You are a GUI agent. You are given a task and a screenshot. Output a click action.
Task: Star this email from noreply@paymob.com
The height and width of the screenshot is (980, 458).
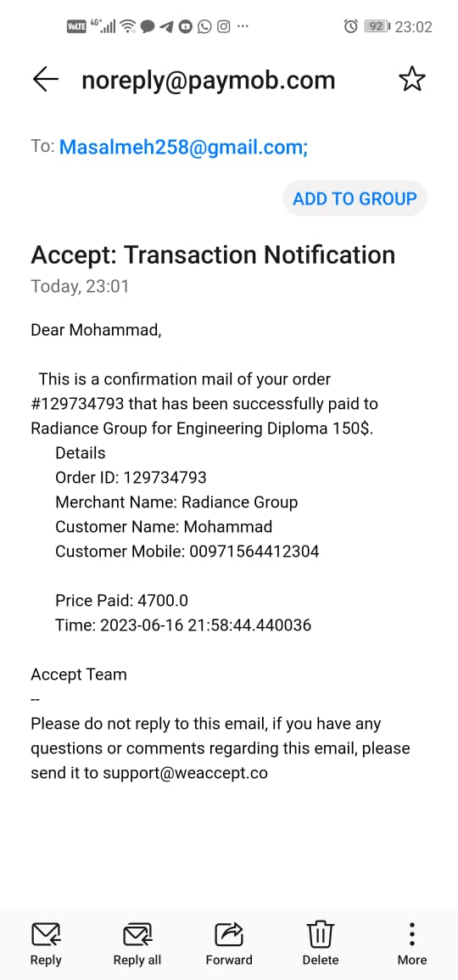(x=411, y=80)
